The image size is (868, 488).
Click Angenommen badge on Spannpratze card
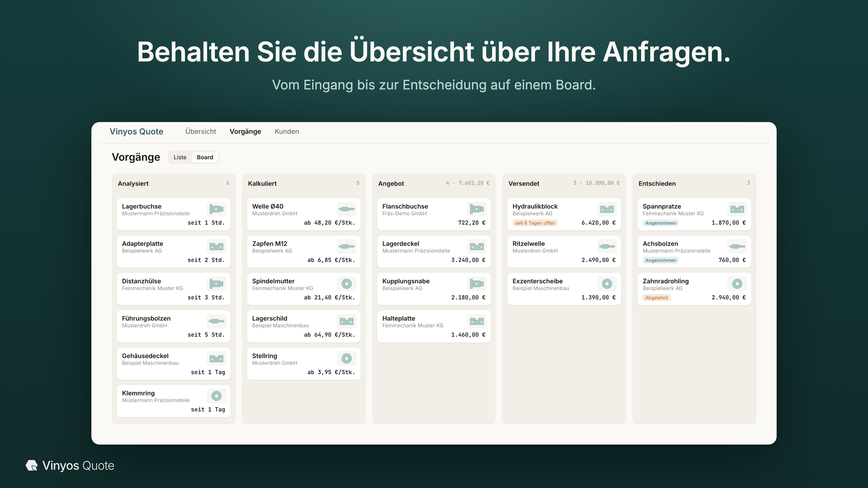(x=660, y=223)
